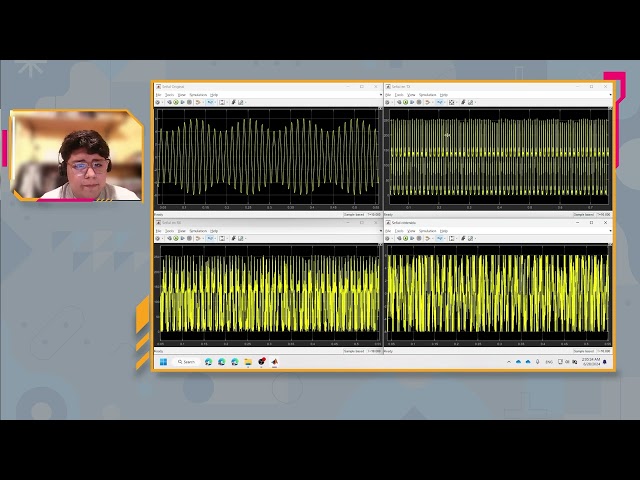Image resolution: width=640 pixels, height=480 pixels.
Task: Toggle Triggers in Señal en TX scope
Action: (463, 102)
